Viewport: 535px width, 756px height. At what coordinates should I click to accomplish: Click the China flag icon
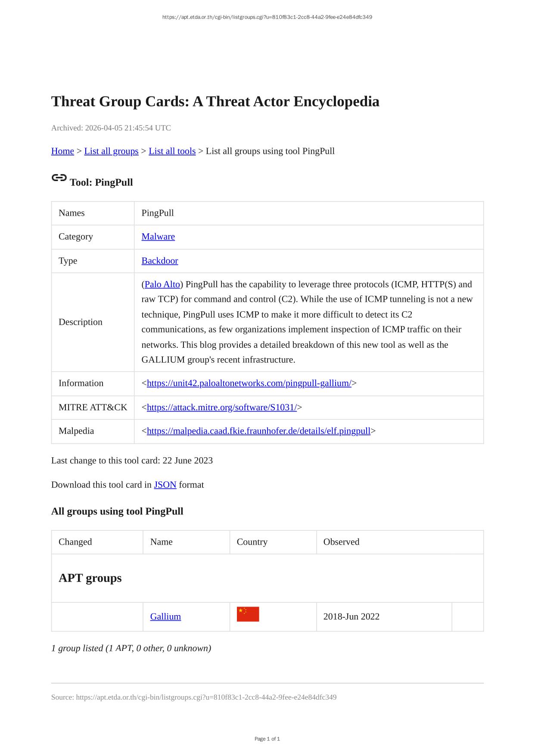pos(248,614)
